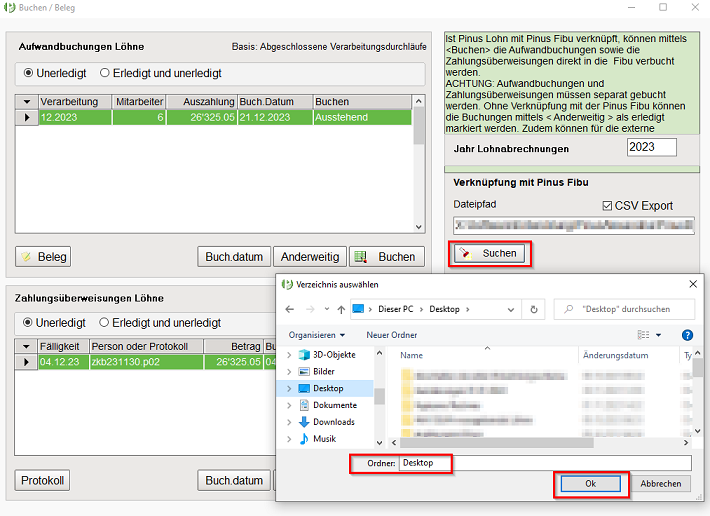Toggle the CSV Export checkbox
This screenshot has width=710, height=516.
click(607, 206)
